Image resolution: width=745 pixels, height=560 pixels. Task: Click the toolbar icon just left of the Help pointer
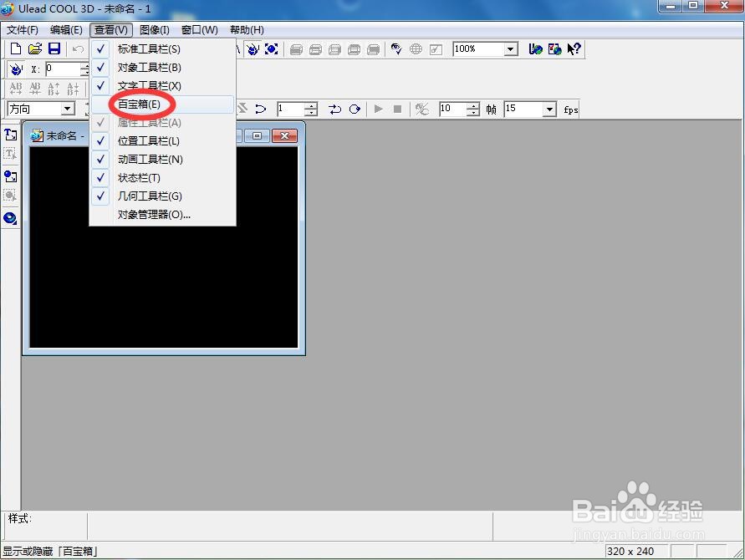[554, 49]
